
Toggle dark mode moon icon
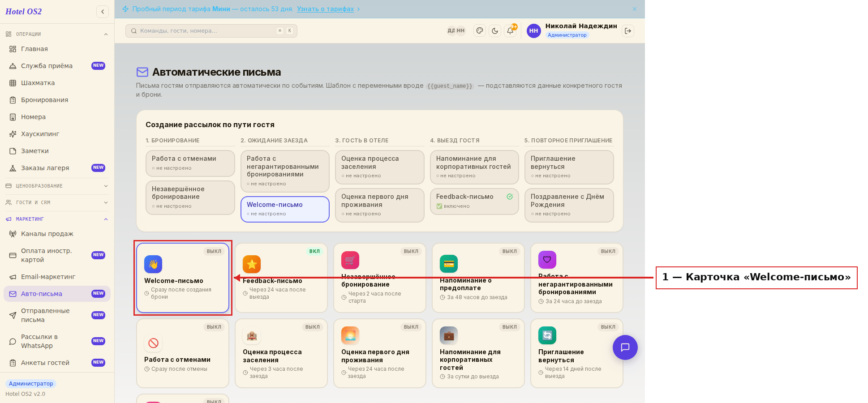[x=495, y=31]
